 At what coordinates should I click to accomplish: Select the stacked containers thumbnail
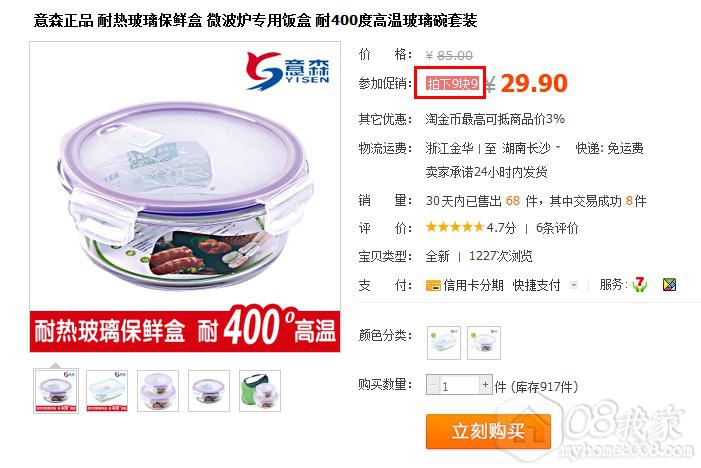click(x=158, y=391)
